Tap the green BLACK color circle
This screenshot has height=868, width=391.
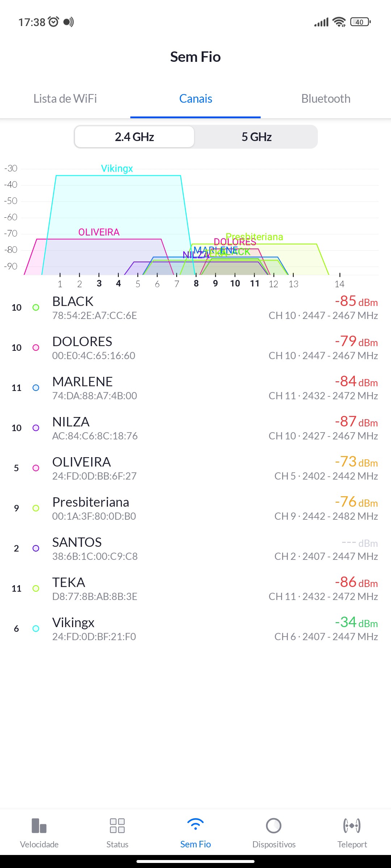pos(36,307)
